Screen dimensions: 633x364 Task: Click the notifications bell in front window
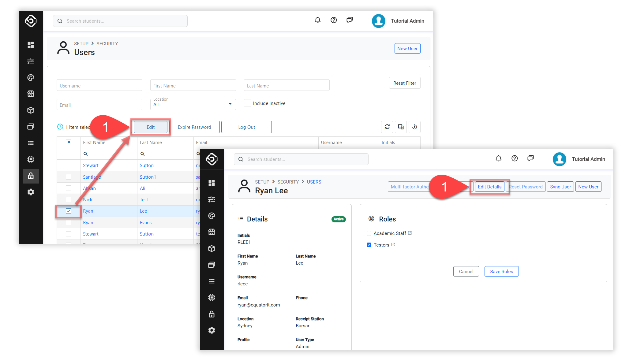tap(498, 158)
